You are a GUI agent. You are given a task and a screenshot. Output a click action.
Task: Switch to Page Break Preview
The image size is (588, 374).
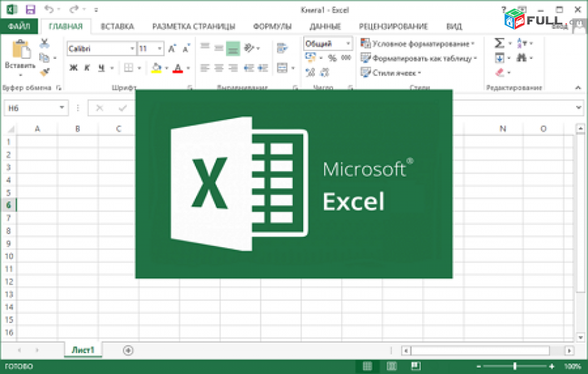pos(415,366)
